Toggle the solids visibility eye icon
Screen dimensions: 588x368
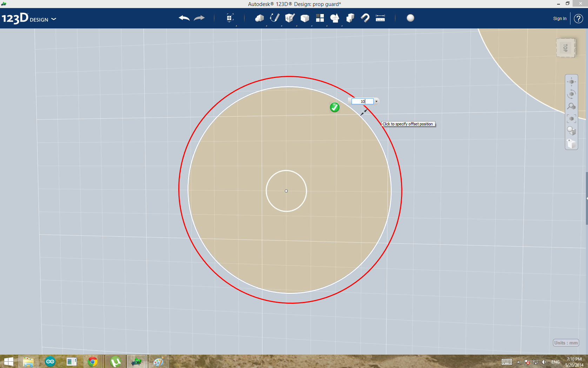pos(572,143)
